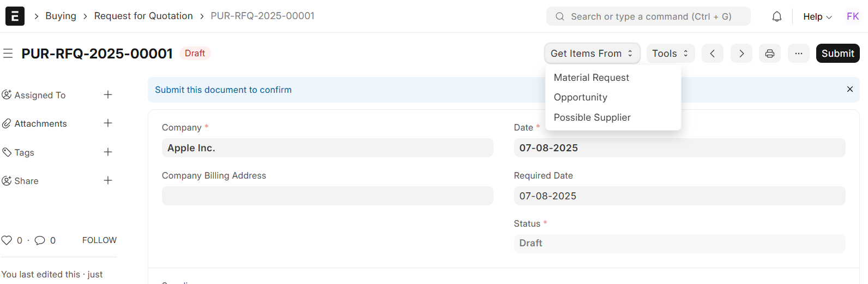Add a tag with plus icon
Image resolution: width=868 pixels, height=284 pixels.
108,152
